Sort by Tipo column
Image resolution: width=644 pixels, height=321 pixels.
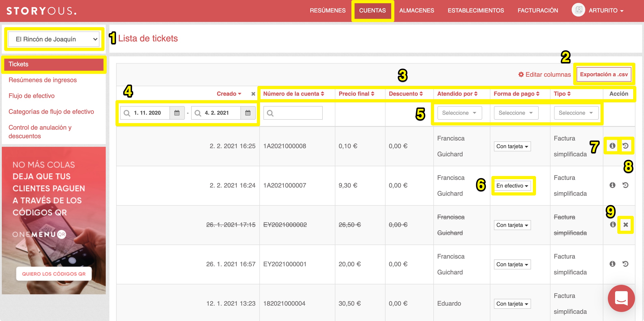[562, 94]
